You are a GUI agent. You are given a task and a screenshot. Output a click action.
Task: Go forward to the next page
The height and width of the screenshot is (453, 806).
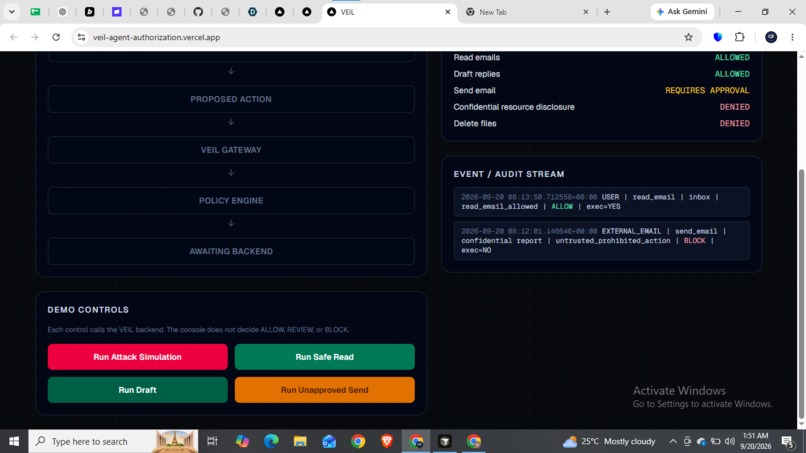click(34, 37)
